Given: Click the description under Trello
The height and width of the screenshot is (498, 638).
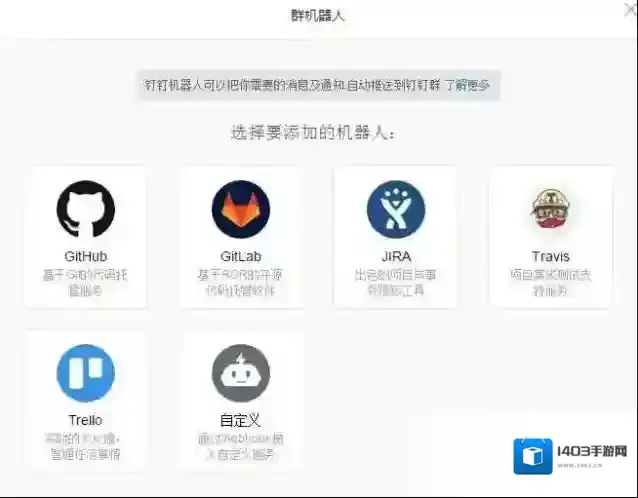Looking at the screenshot, I should tap(85, 446).
